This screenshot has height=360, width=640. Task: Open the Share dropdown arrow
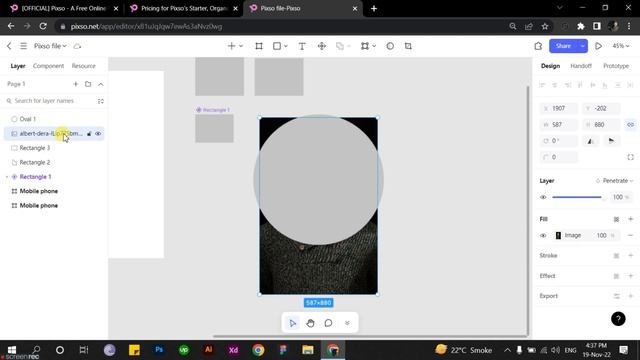pos(582,46)
